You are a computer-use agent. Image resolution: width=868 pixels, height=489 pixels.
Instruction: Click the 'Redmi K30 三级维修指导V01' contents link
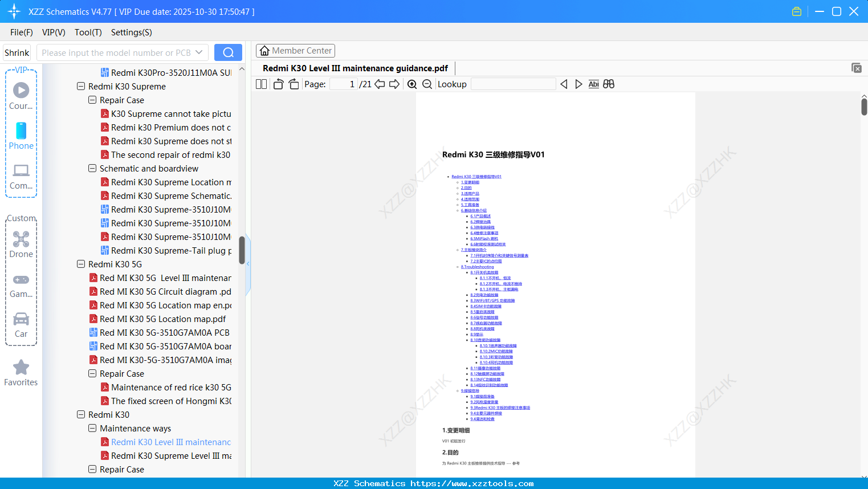(x=476, y=177)
